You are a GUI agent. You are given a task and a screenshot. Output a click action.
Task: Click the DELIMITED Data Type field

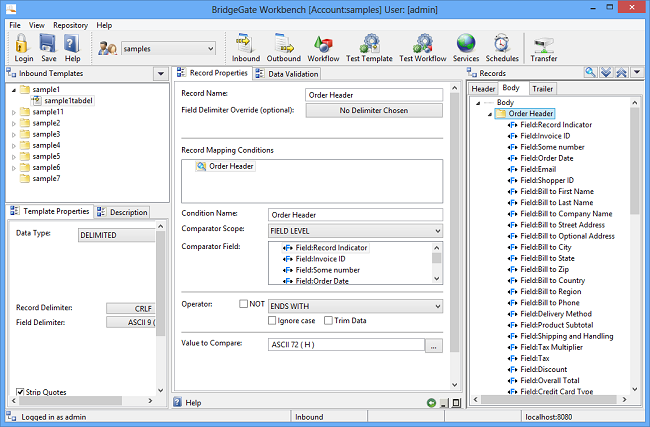[116, 235]
